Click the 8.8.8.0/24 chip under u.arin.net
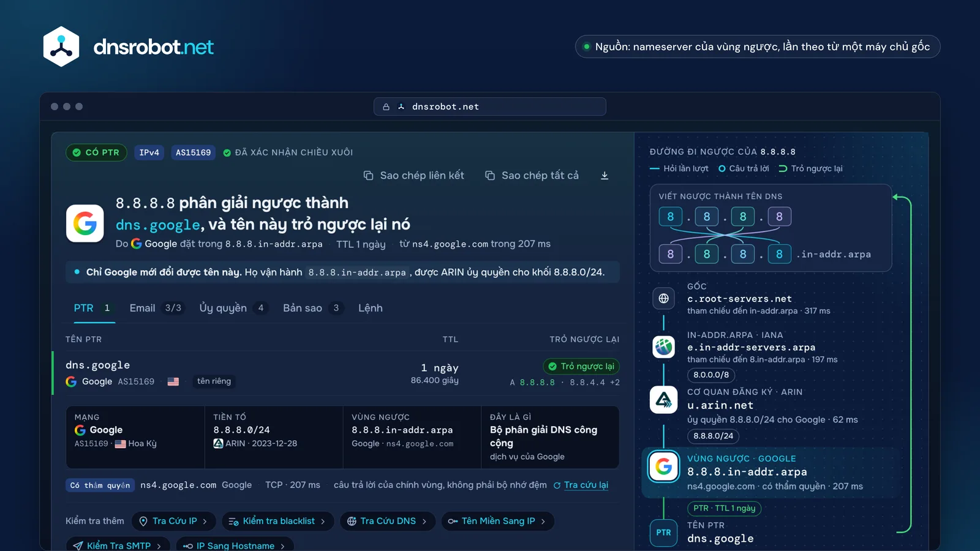Screen dimensions: 980x551 click(713, 436)
